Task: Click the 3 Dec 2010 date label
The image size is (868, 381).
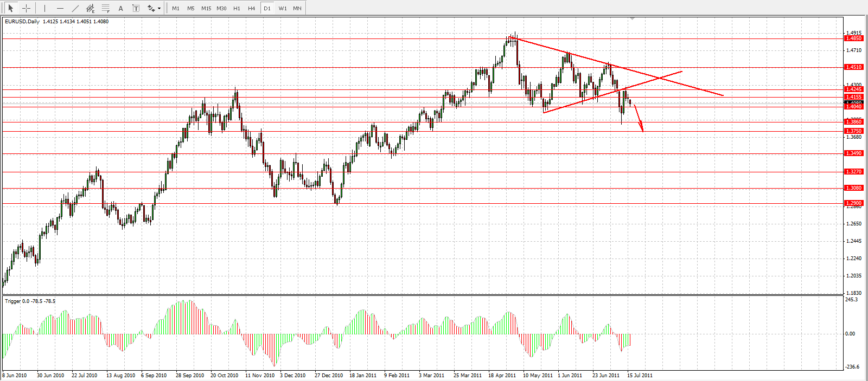Action: [292, 375]
